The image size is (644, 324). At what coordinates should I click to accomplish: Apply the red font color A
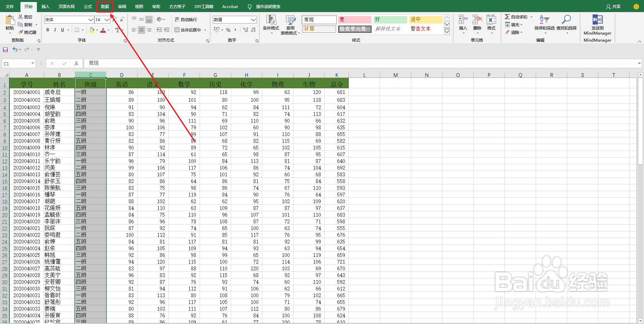pos(103,30)
